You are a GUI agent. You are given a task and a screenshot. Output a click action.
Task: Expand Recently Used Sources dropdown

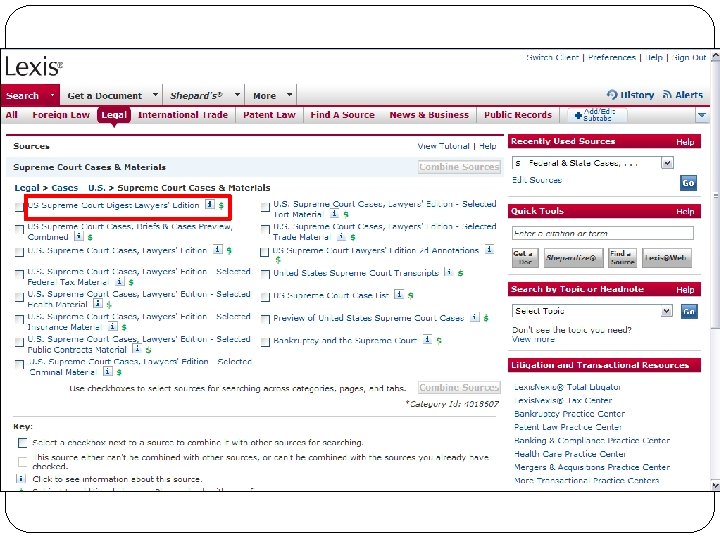pyautogui.click(x=667, y=163)
